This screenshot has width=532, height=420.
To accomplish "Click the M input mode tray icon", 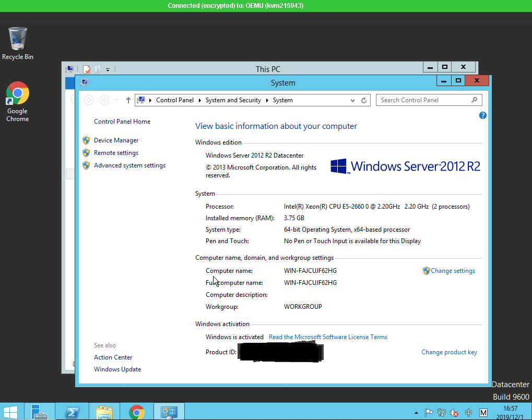I will point(483,413).
